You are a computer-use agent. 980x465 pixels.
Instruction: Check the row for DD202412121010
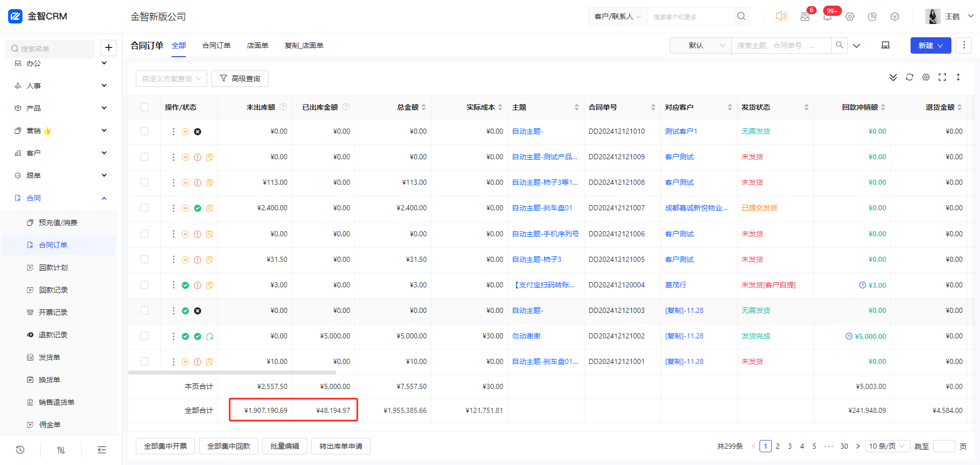click(144, 131)
